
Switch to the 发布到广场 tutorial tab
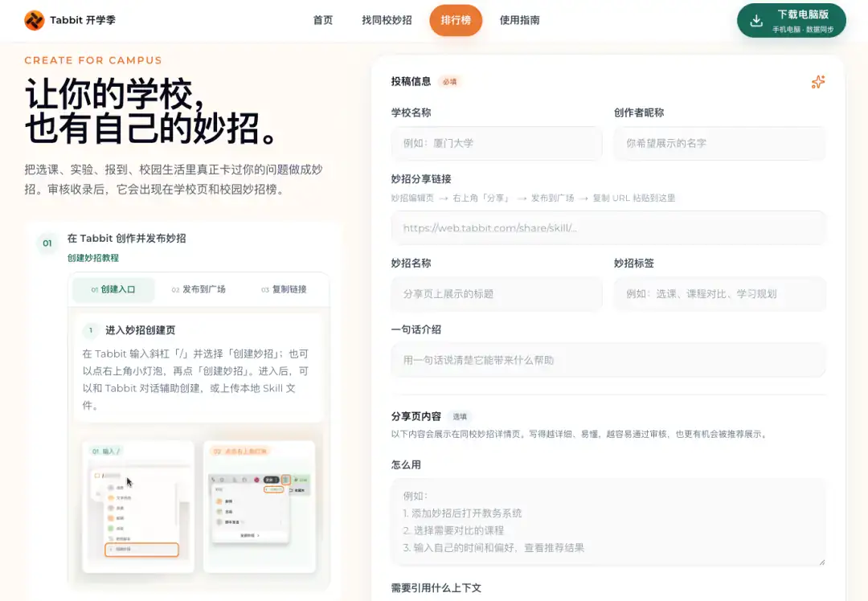pos(199,289)
